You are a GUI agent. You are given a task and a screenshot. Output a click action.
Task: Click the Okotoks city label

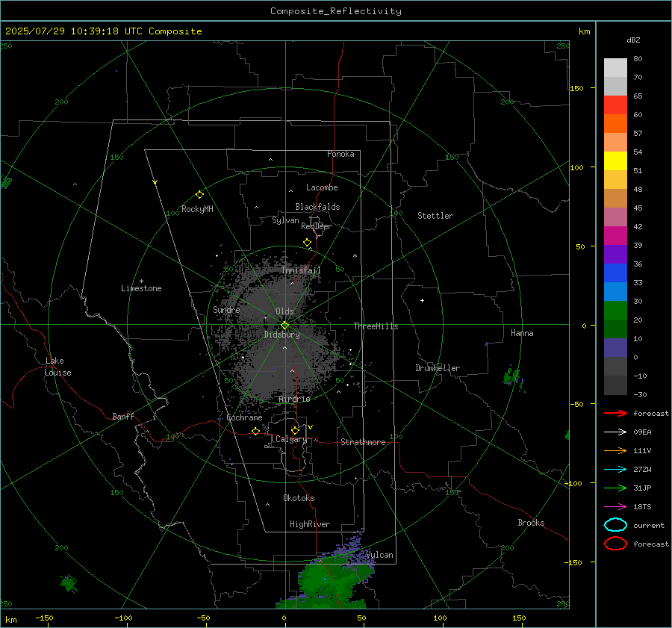tap(299, 498)
